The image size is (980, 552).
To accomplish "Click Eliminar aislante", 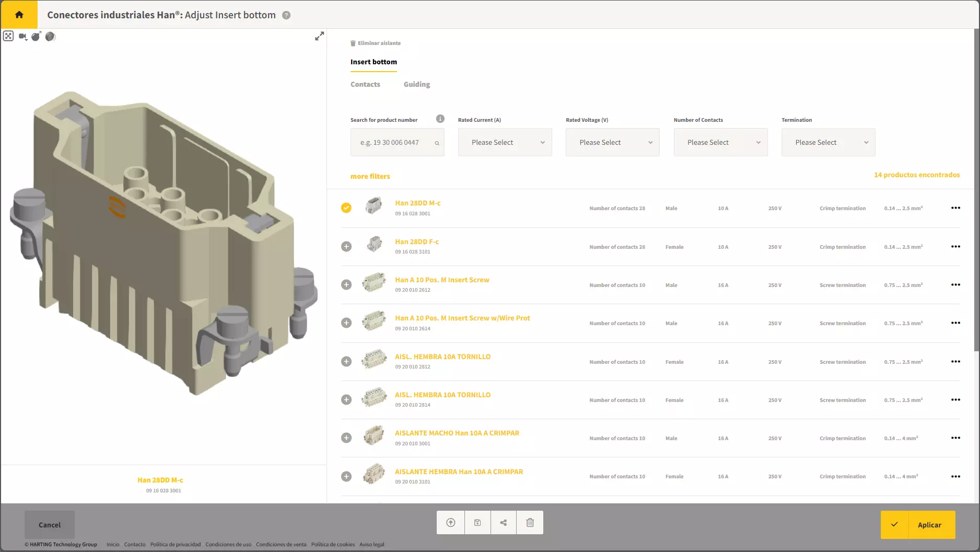I will point(376,43).
